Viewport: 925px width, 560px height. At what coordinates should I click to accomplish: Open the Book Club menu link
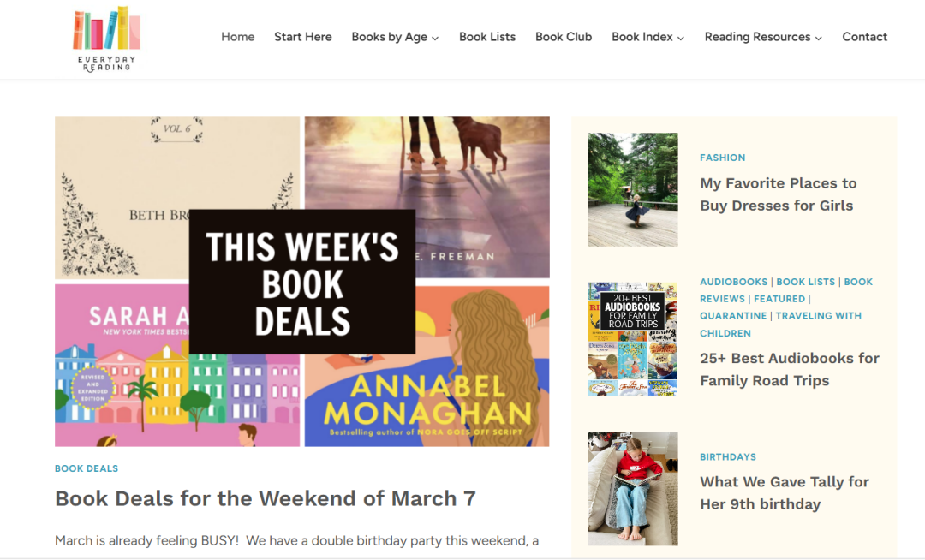click(x=564, y=37)
